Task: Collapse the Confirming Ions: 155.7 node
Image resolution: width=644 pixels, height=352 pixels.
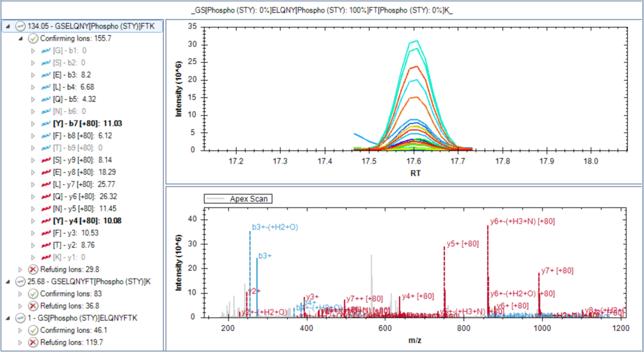Action: coord(20,39)
